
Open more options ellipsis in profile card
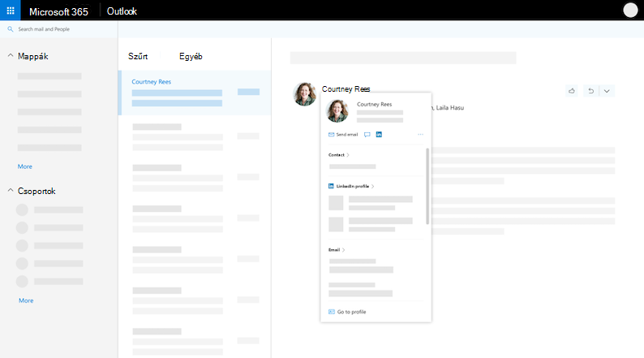click(x=420, y=135)
